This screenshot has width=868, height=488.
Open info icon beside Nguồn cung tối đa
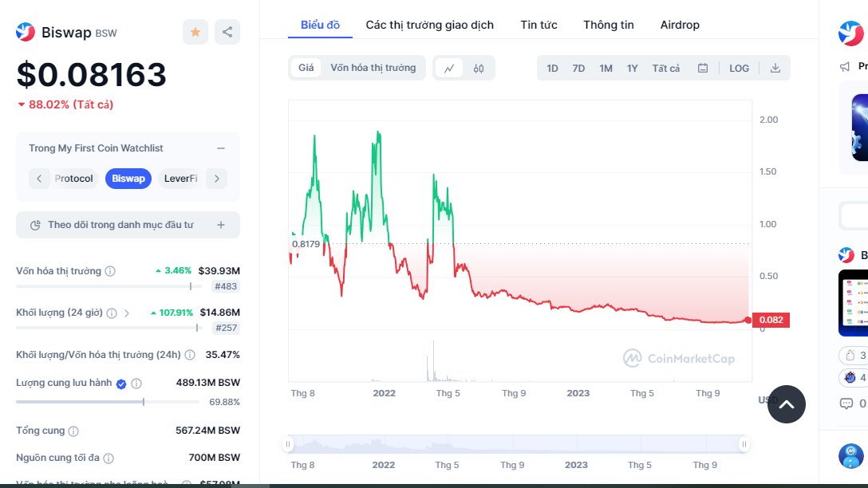tap(108, 458)
